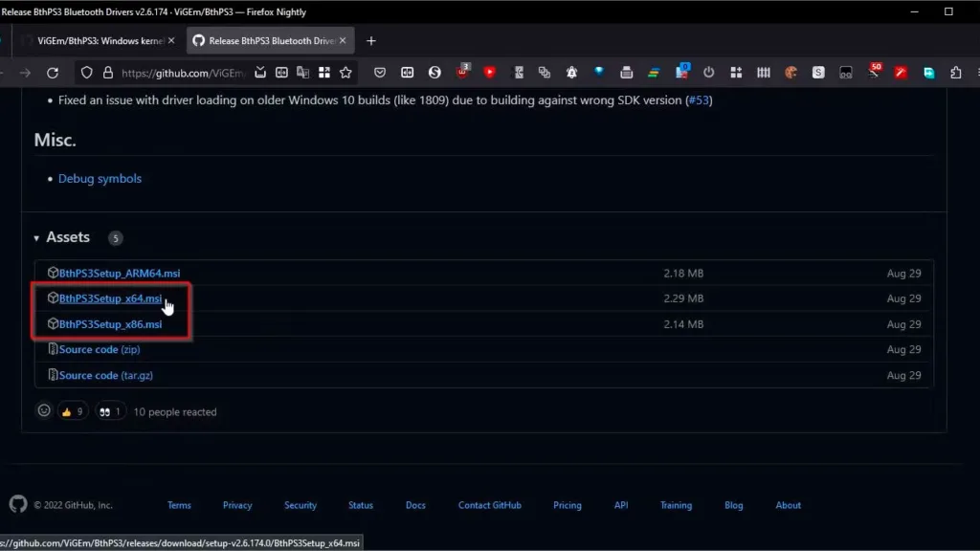Screen dimensions: 980x551
Task: Click the 10 people reacted text
Action: pyautogui.click(x=175, y=412)
